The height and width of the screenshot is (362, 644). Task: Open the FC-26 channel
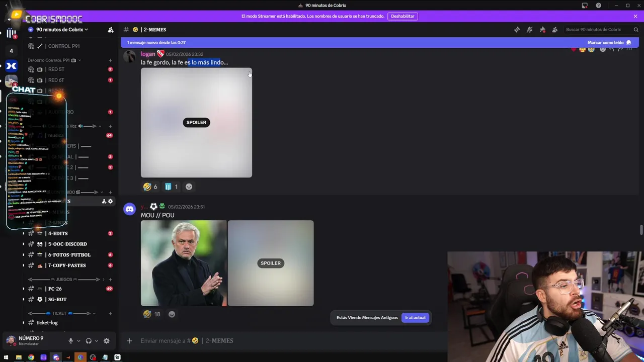point(55,289)
